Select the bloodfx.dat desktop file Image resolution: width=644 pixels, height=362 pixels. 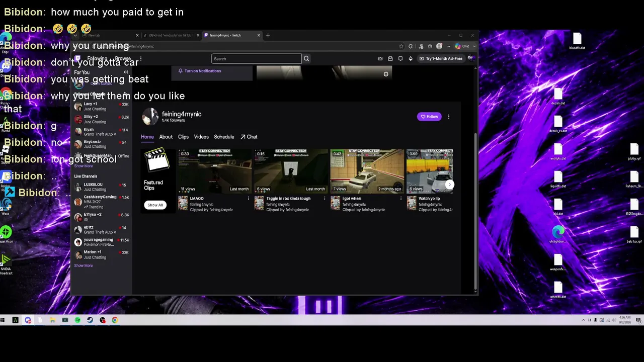577,41
